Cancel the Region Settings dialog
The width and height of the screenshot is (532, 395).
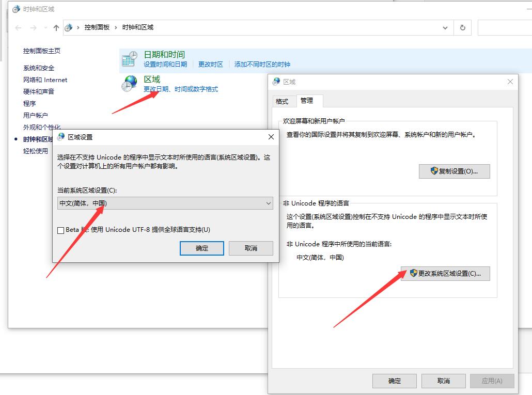pyautogui.click(x=251, y=248)
